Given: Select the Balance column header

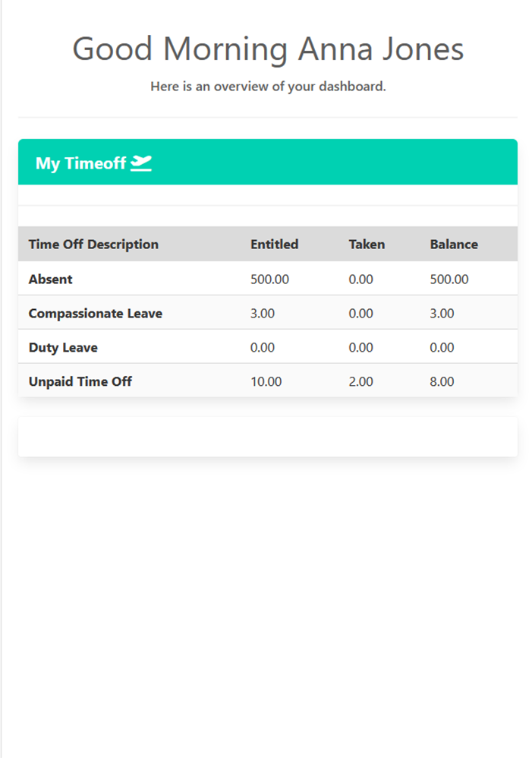Looking at the screenshot, I should point(454,245).
